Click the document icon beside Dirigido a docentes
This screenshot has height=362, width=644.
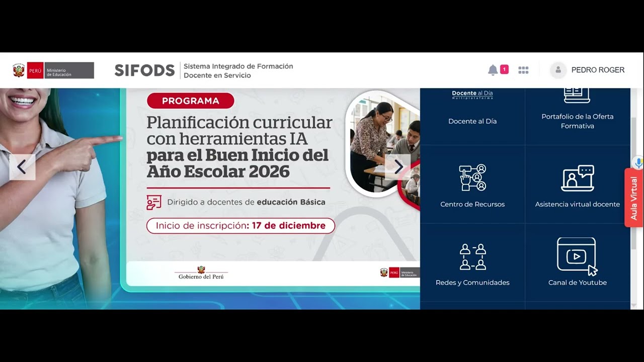154,202
